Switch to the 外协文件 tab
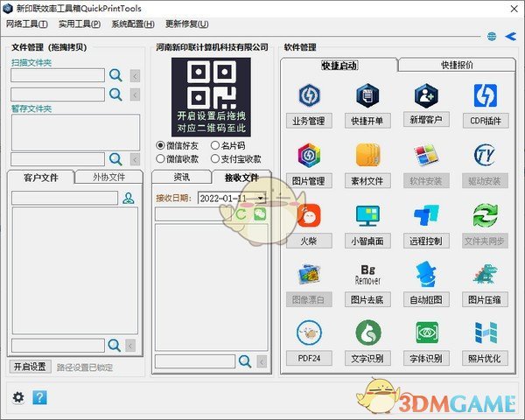The width and height of the screenshot is (525, 420). tap(108, 177)
